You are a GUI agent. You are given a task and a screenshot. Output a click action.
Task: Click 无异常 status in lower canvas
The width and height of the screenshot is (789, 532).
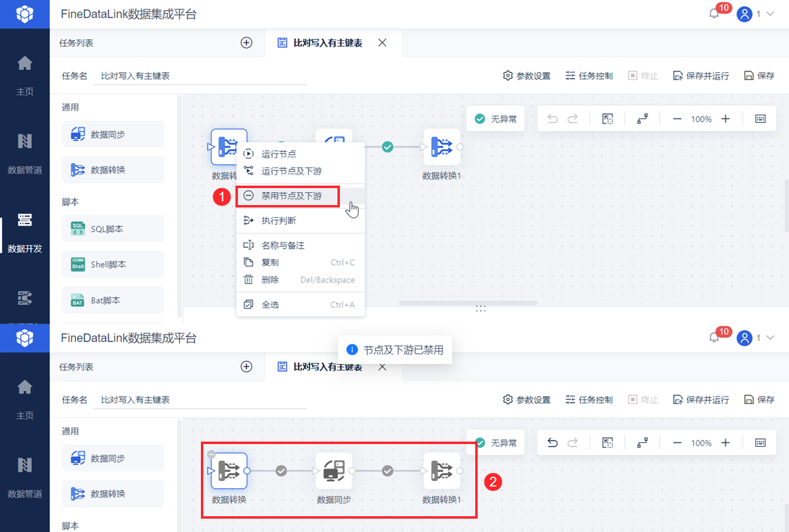(495, 443)
